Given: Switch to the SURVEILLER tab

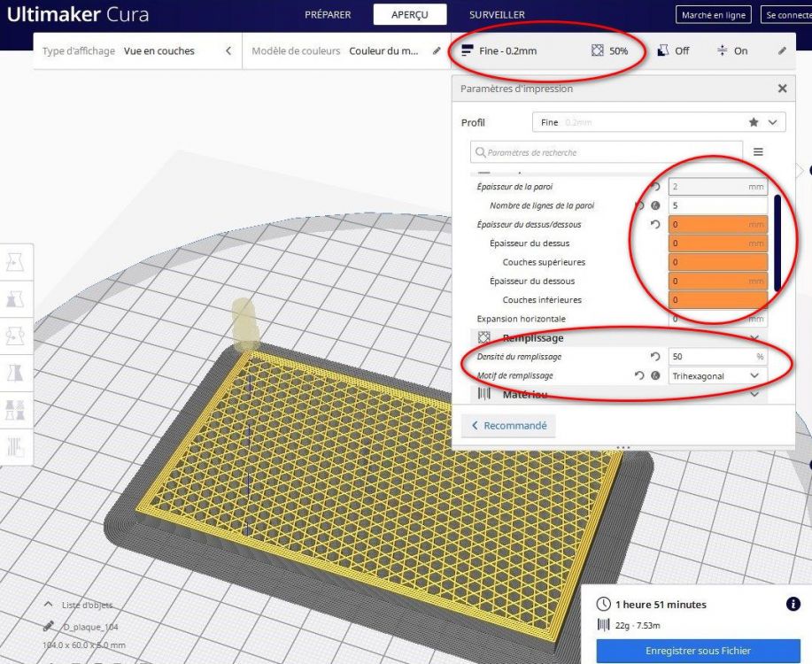Looking at the screenshot, I should coord(497,14).
